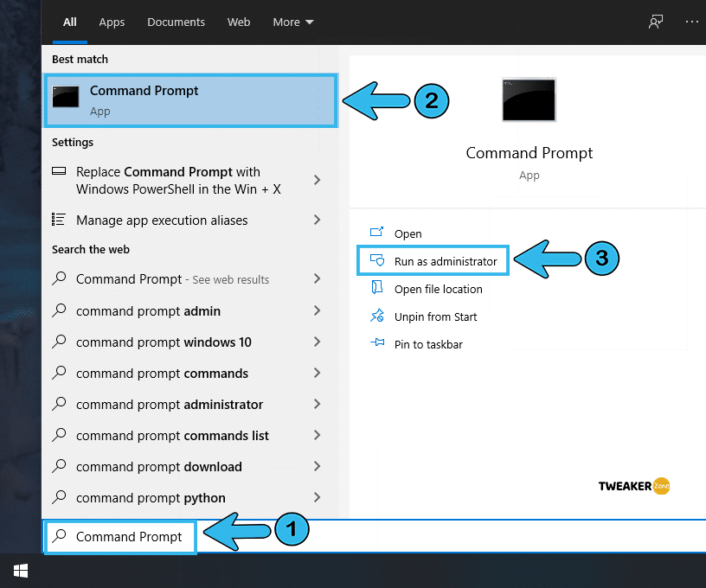Click magnifier icon beside command prompt download

coord(59,465)
